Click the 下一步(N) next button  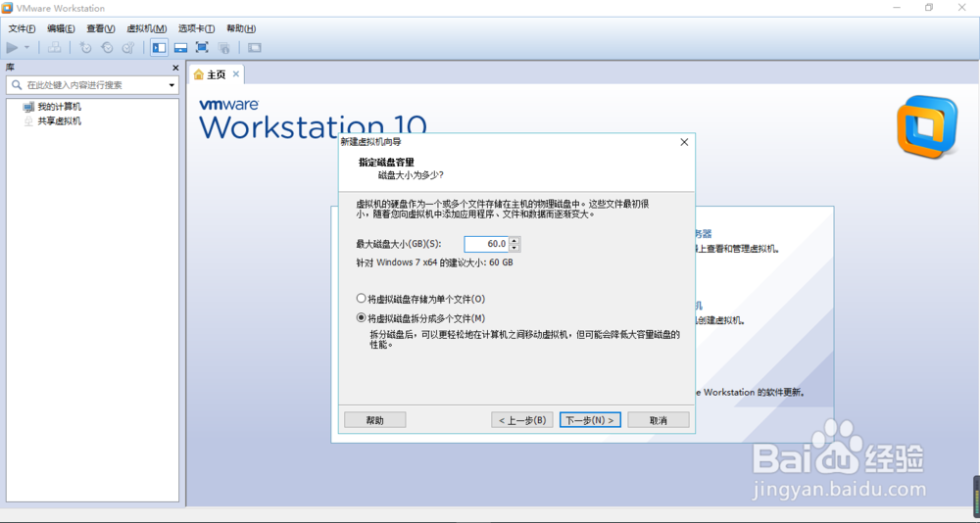tap(590, 420)
